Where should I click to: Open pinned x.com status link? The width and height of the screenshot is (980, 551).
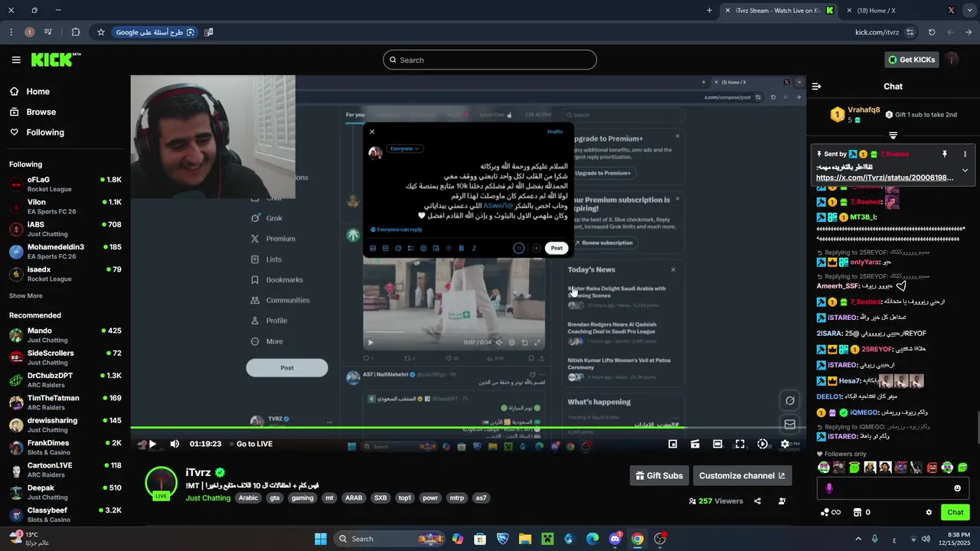pyautogui.click(x=884, y=178)
